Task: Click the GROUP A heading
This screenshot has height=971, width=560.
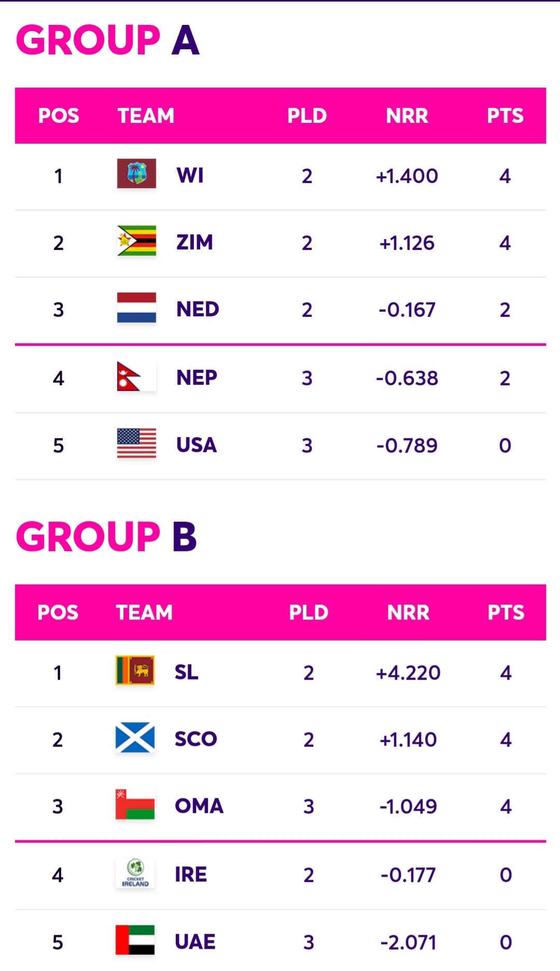Action: (108, 40)
